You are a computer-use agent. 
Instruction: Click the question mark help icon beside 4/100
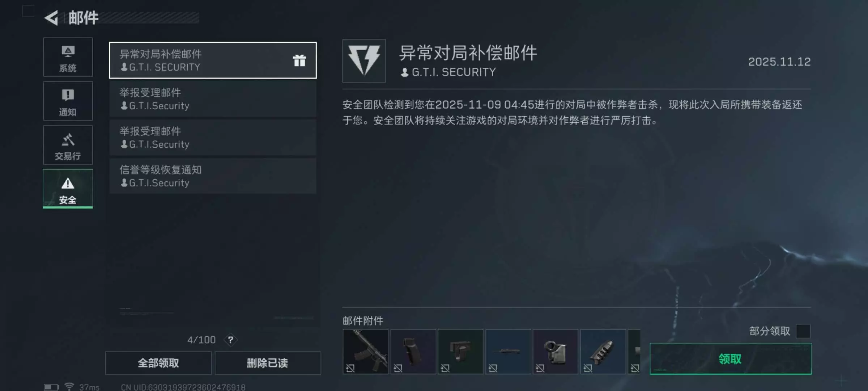pos(230,340)
